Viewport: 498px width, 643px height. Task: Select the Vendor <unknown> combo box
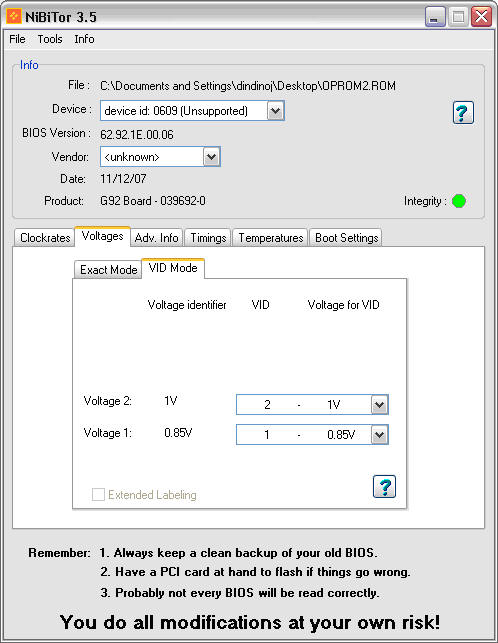click(160, 157)
